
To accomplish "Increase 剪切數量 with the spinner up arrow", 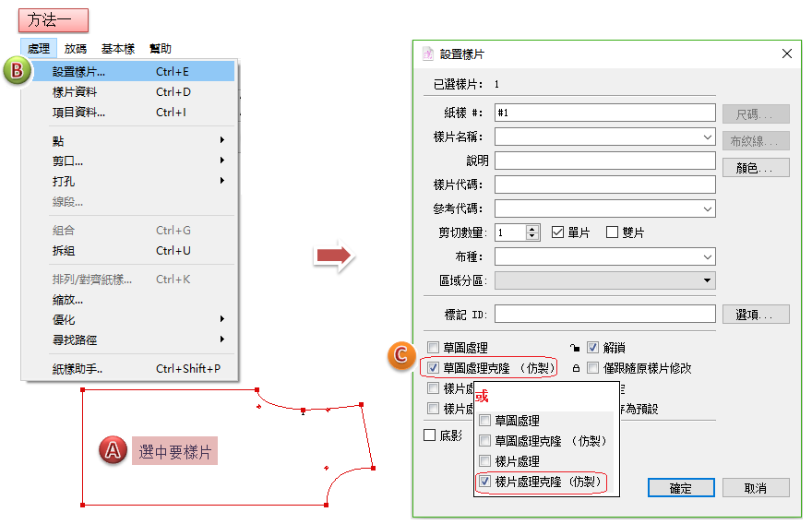I will [x=532, y=229].
